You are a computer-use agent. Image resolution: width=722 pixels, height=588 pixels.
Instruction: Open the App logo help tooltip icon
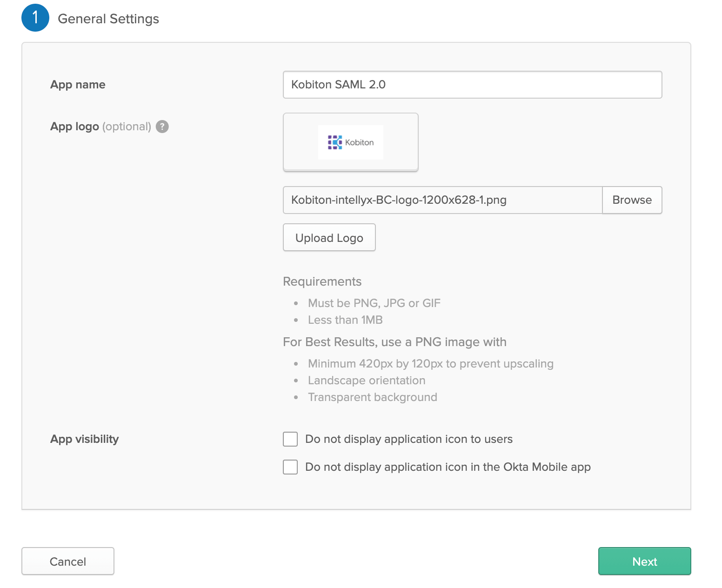point(162,127)
